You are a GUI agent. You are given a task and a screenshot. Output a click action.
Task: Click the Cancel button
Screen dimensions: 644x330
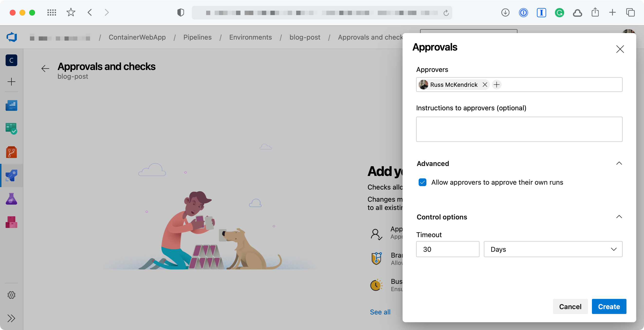(570, 306)
